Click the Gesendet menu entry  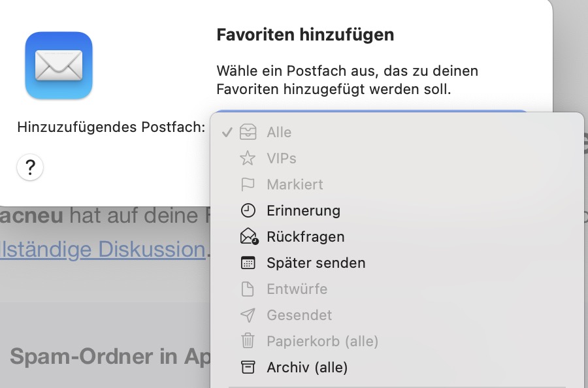click(299, 315)
